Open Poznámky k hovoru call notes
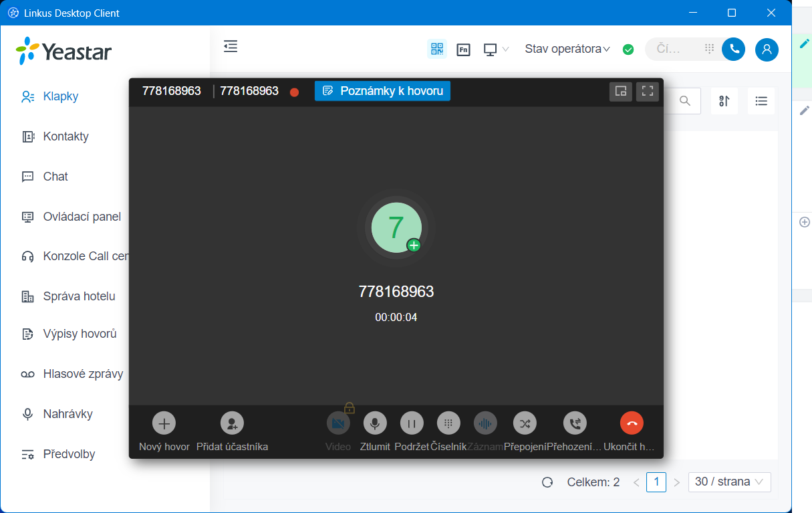This screenshot has height=513, width=812. pos(382,91)
